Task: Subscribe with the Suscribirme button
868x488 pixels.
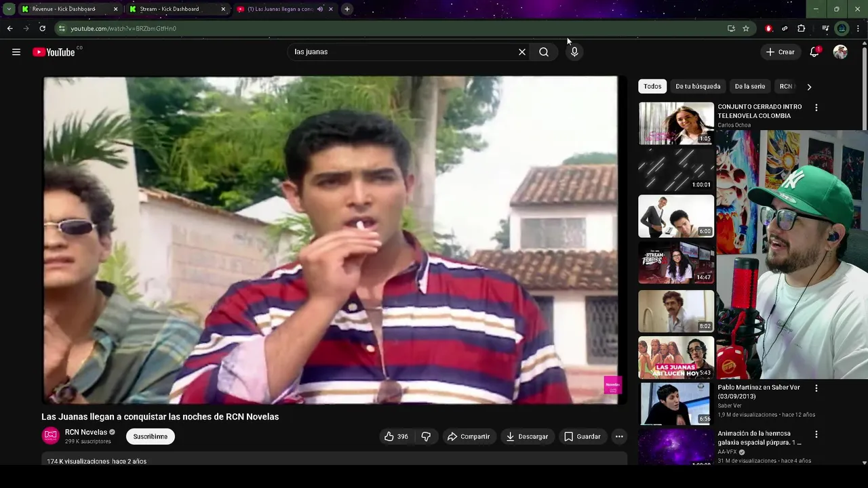Action: pyautogui.click(x=151, y=436)
